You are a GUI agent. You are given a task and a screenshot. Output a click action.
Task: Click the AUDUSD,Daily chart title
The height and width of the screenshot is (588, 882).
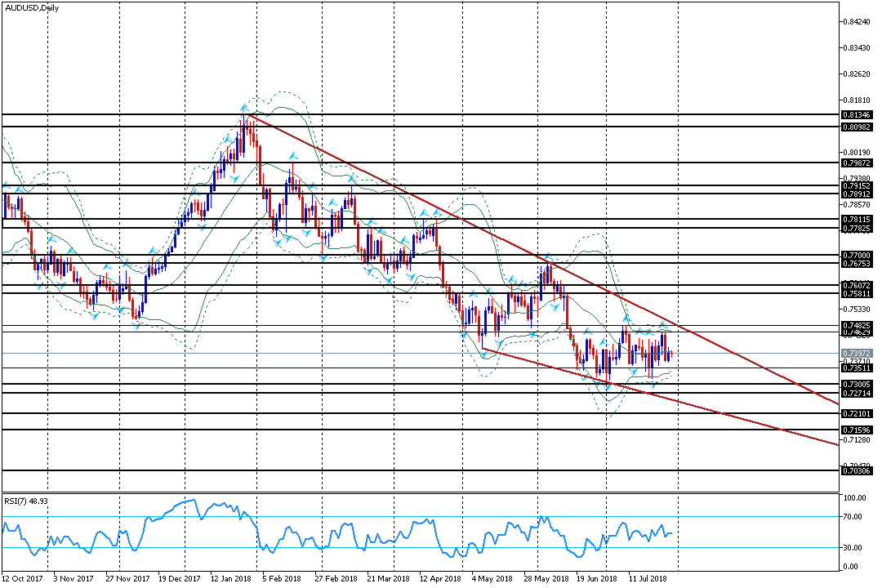(32, 8)
